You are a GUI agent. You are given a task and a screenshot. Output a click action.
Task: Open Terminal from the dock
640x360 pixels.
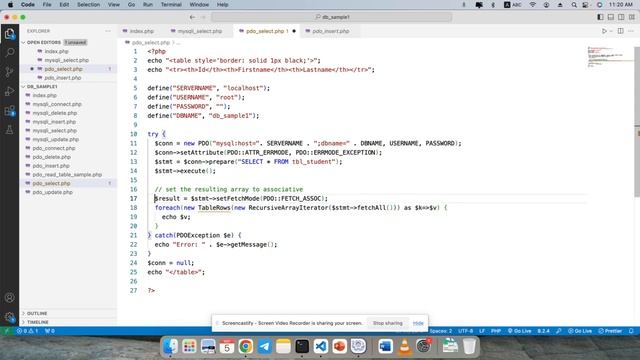[x=302, y=347]
